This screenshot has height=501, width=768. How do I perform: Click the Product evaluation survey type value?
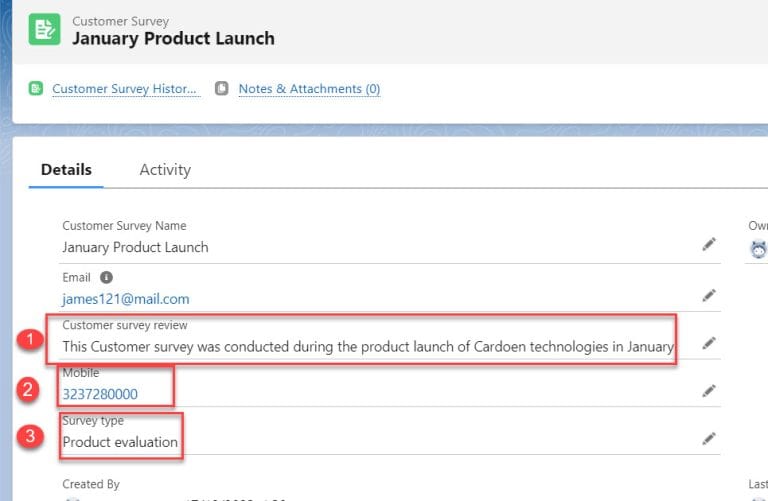120,441
